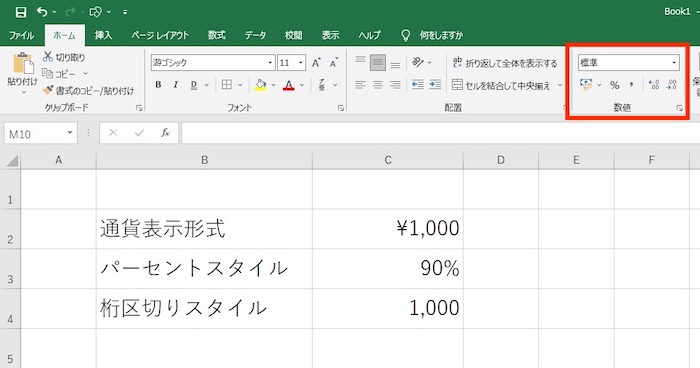Click コピー copy button
Viewport: 700px width, 368px height.
coord(59,74)
